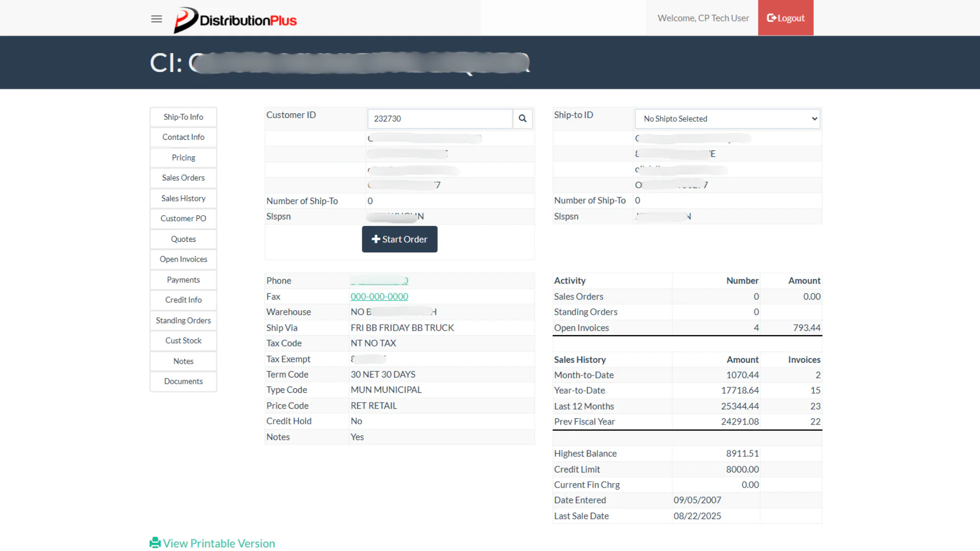The width and height of the screenshot is (980, 551).
Task: Click the Activity table header
Action: (570, 281)
